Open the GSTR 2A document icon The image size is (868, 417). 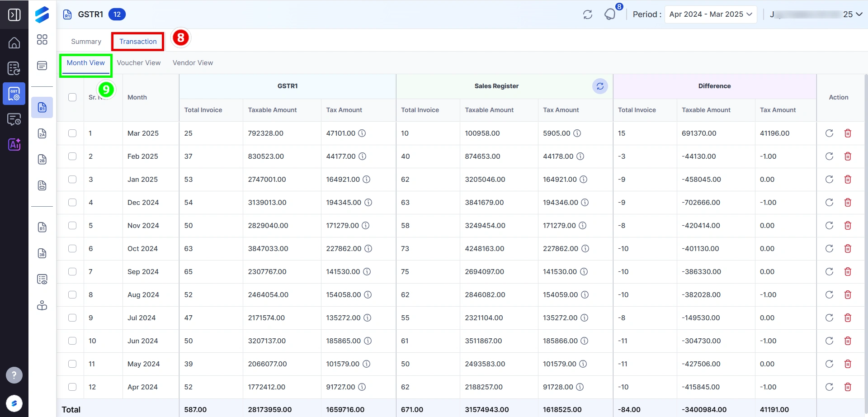coord(42,133)
